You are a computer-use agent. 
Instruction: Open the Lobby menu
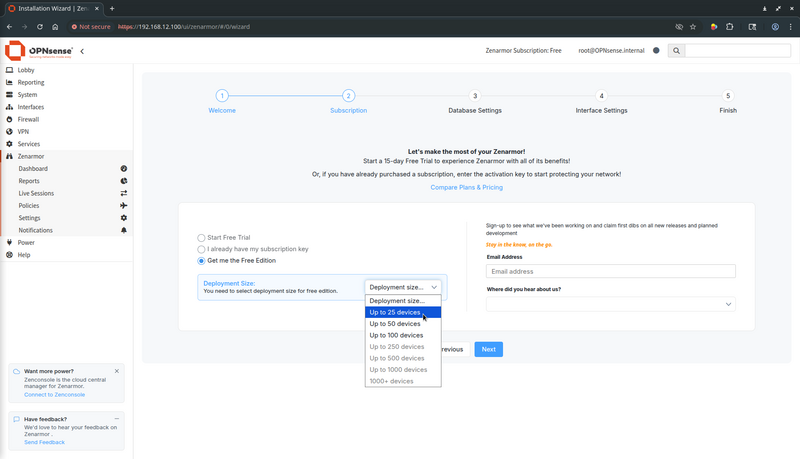[26, 70]
